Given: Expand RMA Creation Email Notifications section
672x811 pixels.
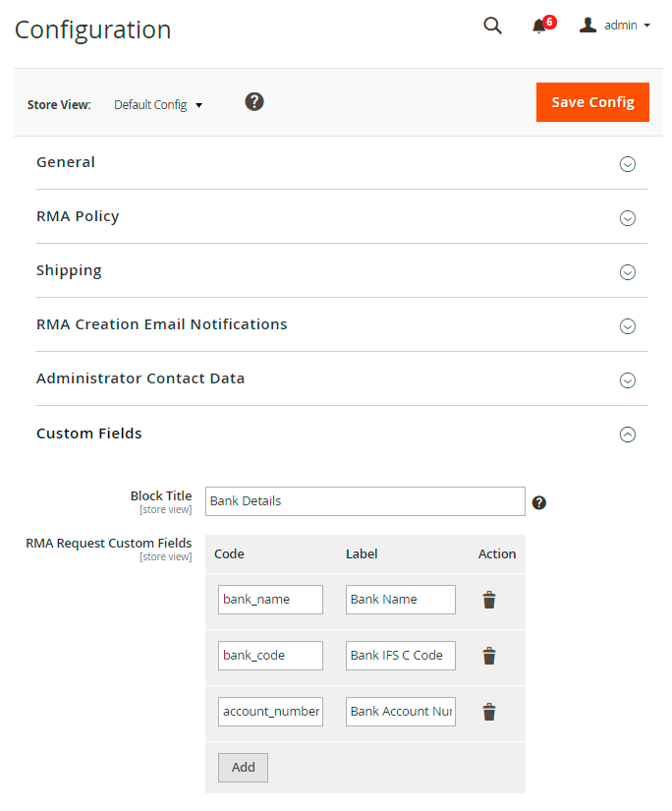Looking at the screenshot, I should [x=628, y=326].
